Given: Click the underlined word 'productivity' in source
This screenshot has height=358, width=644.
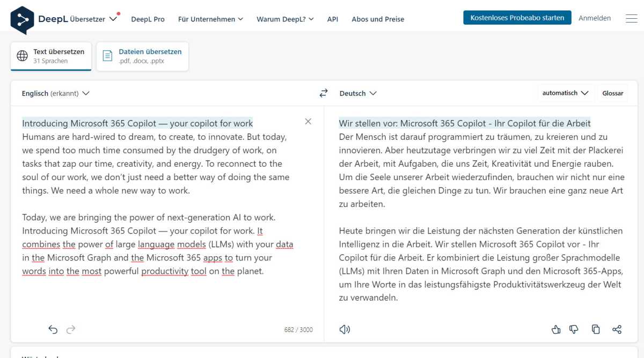Looking at the screenshot, I should (165, 271).
